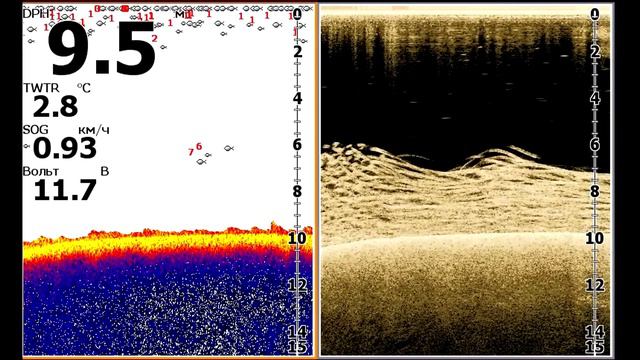
Task: Select the fish icon below the red 2 depth label
Action: [163, 47]
